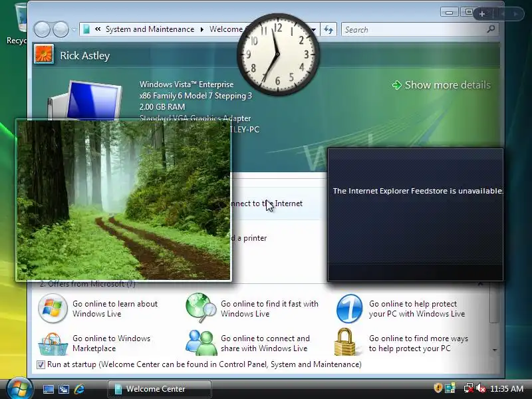The height and width of the screenshot is (399, 532).
Task: Open Go online to connect and share
Action: (265, 343)
